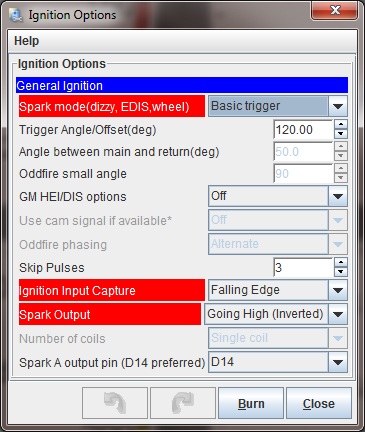Close the window with the X button
Screen dimensions: 365x432
point(335,11)
